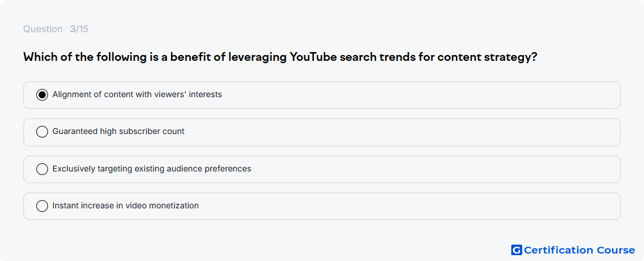The image size is (644, 261).
Task: Click empty space inside the Instant increase card
Action: pyautogui.click(x=411, y=206)
